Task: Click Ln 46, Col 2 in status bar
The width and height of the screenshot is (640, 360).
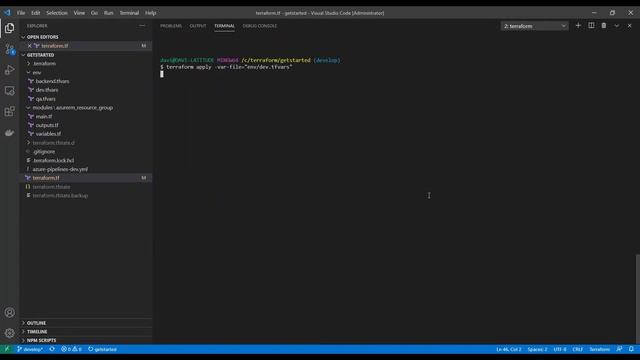Action: pos(509,349)
